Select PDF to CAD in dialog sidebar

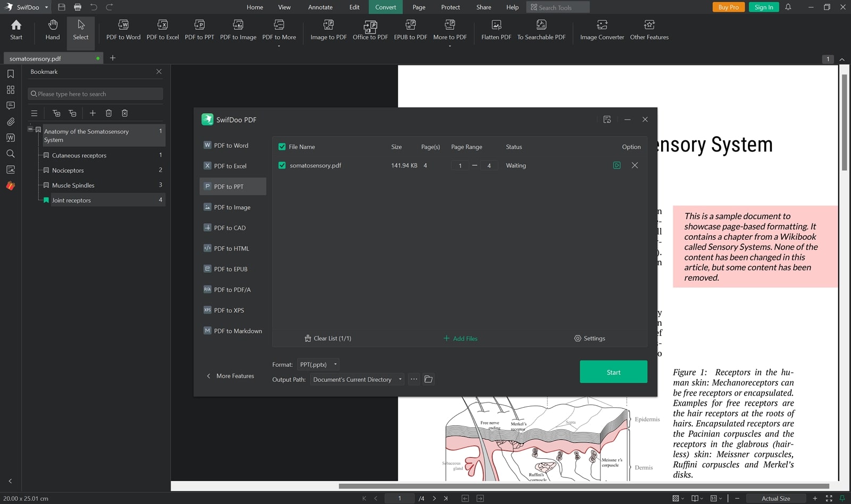coord(232,228)
